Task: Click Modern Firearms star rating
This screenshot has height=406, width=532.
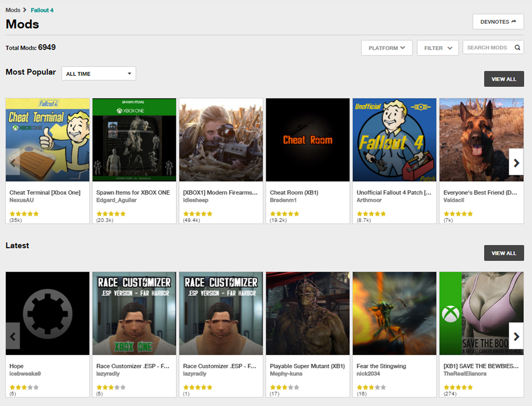Action: coord(198,214)
